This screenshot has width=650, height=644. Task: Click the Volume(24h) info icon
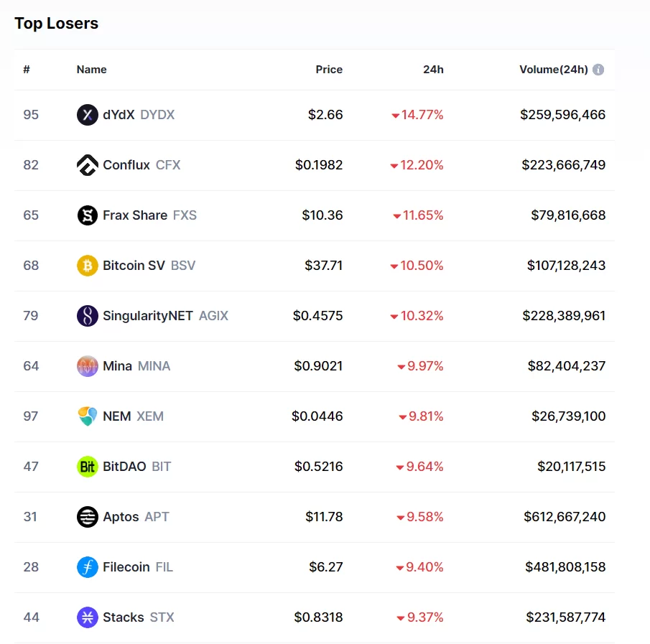pyautogui.click(x=598, y=70)
